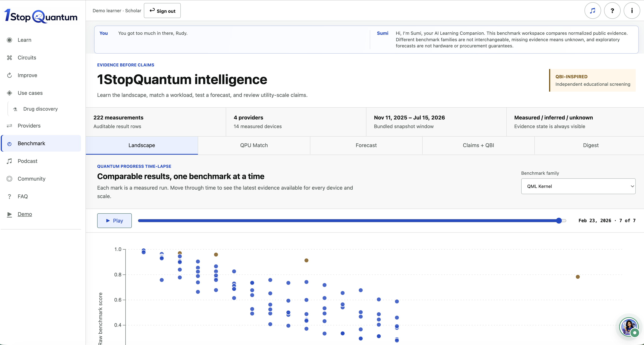Open the Improve page

[41, 75]
